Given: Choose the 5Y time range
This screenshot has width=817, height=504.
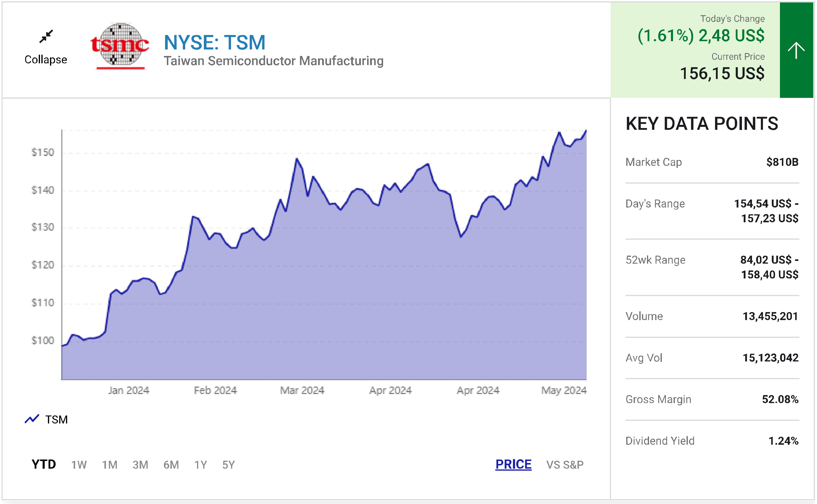Looking at the screenshot, I should pyautogui.click(x=229, y=465).
